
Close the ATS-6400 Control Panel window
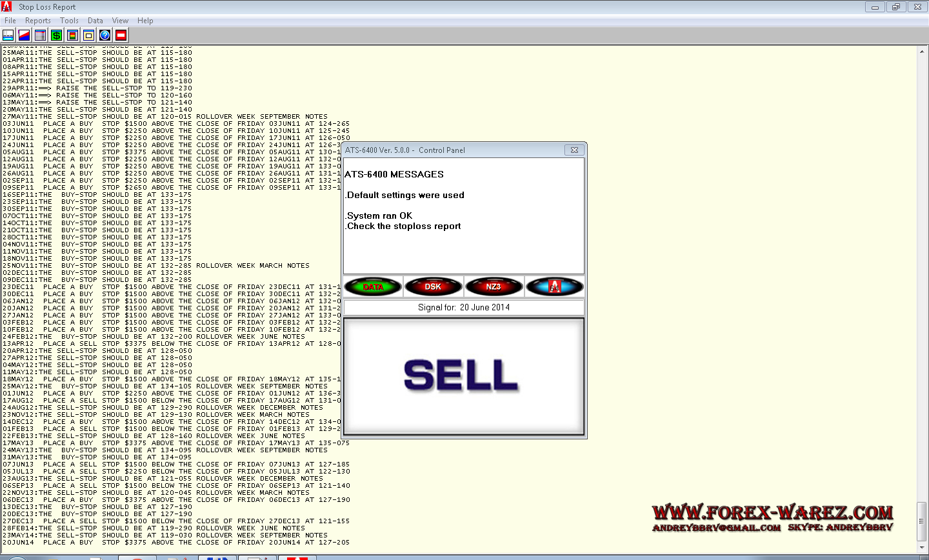point(574,150)
